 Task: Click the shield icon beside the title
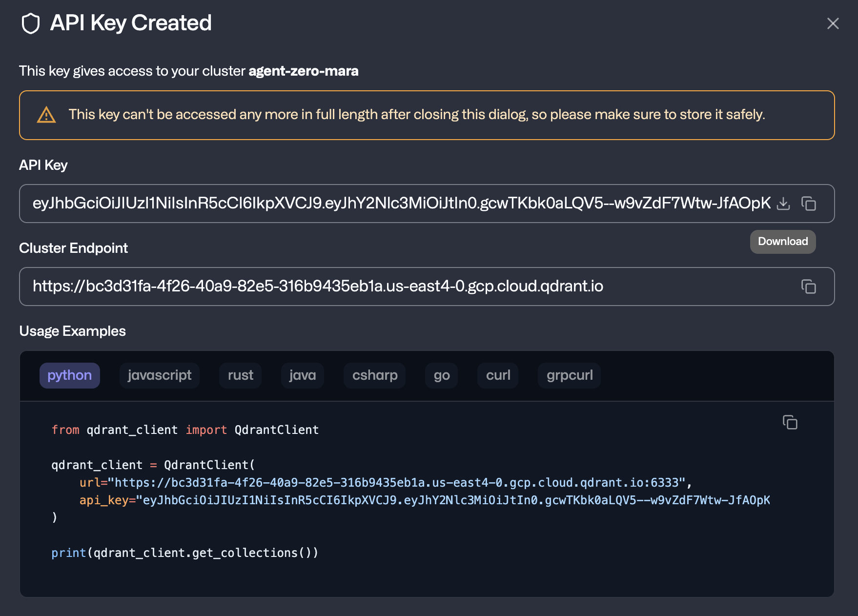coord(31,23)
